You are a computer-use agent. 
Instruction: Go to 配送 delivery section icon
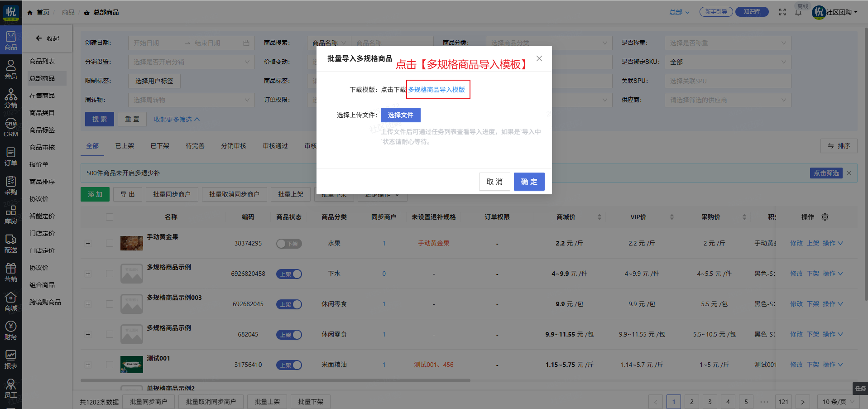[11, 244]
